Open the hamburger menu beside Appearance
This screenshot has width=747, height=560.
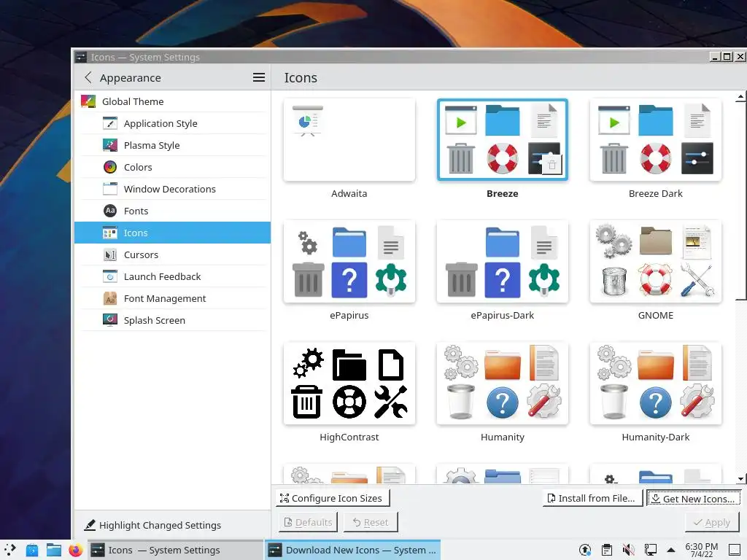259,77
